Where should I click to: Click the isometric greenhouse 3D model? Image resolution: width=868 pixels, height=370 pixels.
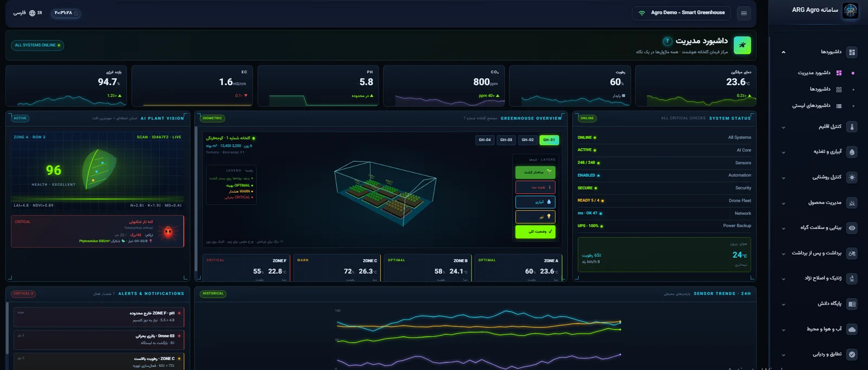point(385,193)
